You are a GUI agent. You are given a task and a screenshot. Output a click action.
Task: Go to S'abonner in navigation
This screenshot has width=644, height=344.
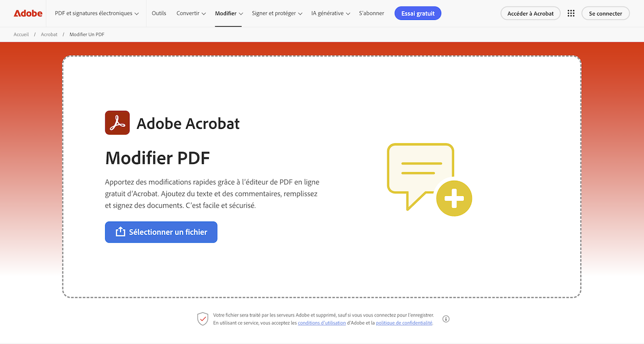(x=371, y=13)
